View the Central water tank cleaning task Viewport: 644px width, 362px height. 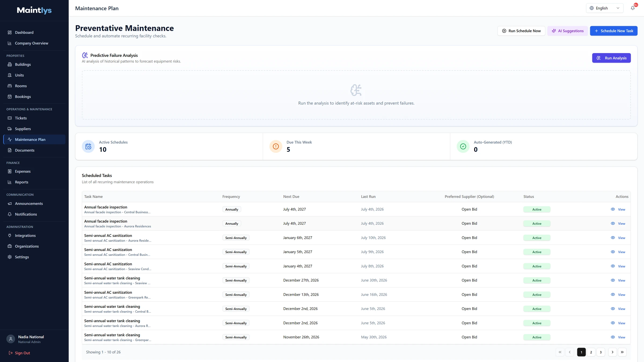(618, 309)
